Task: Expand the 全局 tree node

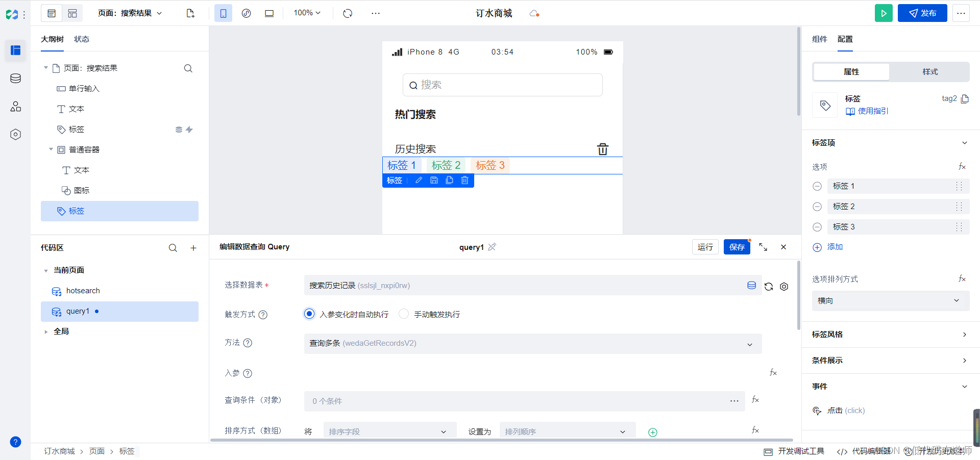Action: pos(46,331)
